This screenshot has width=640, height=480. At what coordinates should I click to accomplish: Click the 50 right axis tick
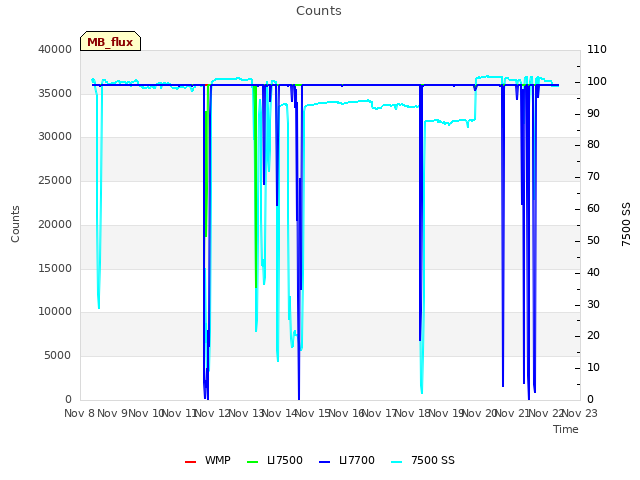tap(593, 240)
